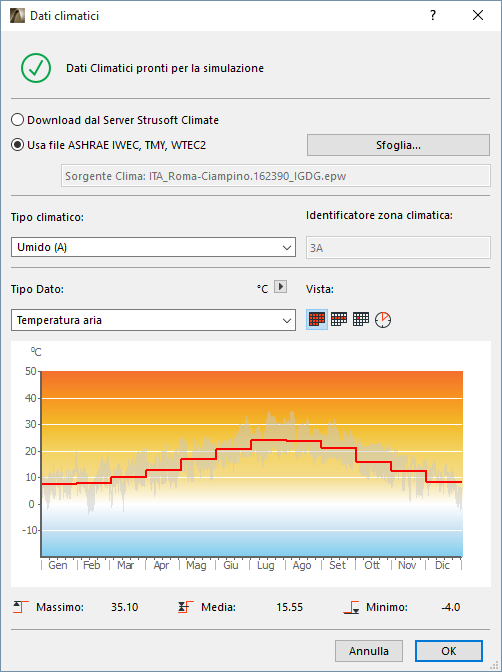Click the Minimo value -4.0
Image resolution: width=502 pixels, height=672 pixels.
point(451,607)
